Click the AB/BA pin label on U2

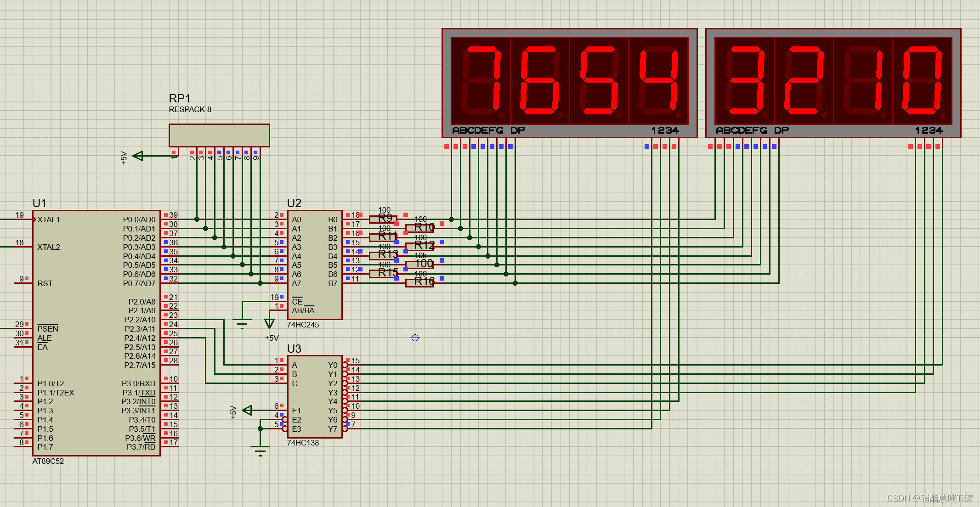point(303,310)
